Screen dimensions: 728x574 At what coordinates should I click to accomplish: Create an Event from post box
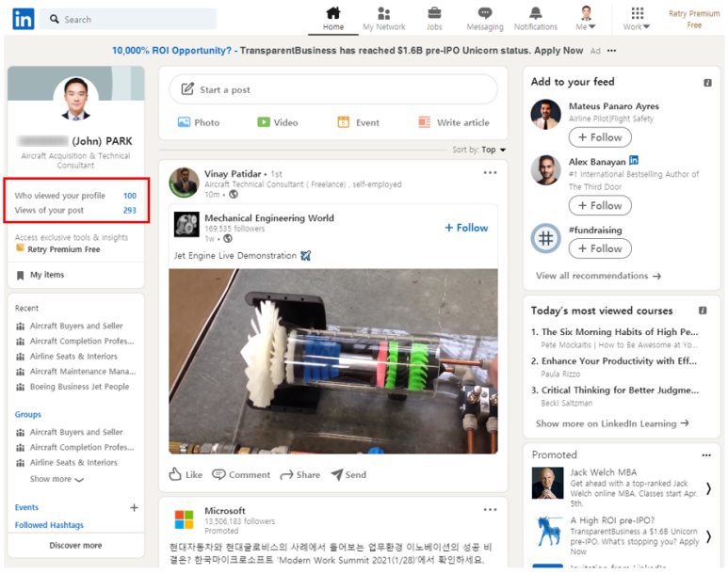pyautogui.click(x=358, y=122)
